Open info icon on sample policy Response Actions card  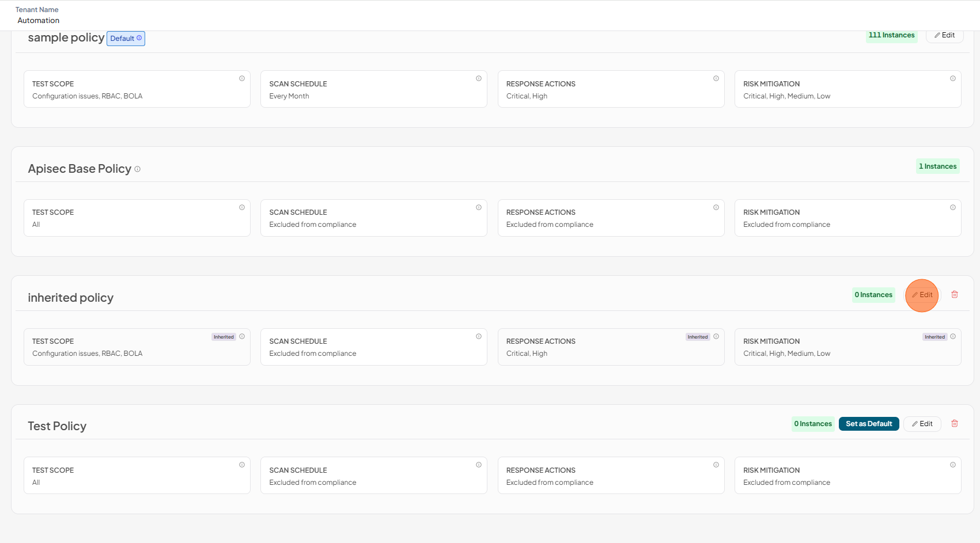pyautogui.click(x=716, y=78)
